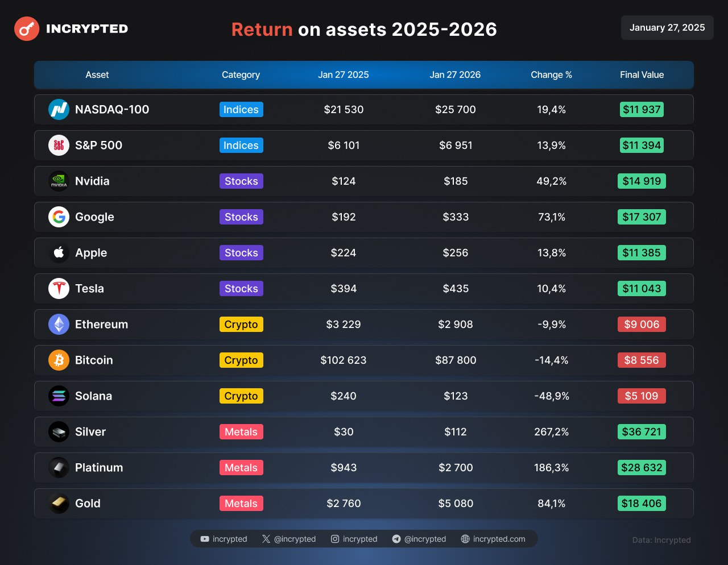The image size is (728, 565).
Task: Click the January 27, 2025 date badge
Action: 667,28
